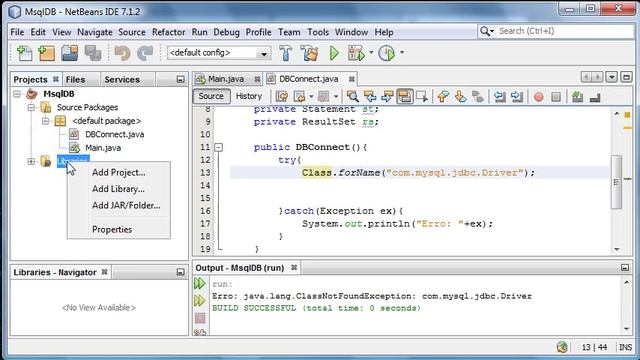Click the editor vertical scrollbar thumb
Image resolution: width=640 pixels, height=360 pixels.
pyautogui.click(x=616, y=182)
